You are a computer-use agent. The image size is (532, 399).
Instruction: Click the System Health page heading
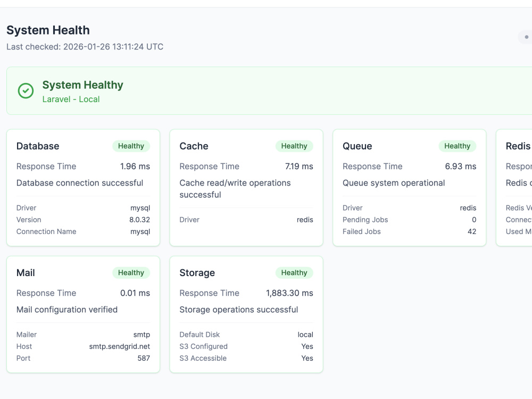click(x=48, y=30)
